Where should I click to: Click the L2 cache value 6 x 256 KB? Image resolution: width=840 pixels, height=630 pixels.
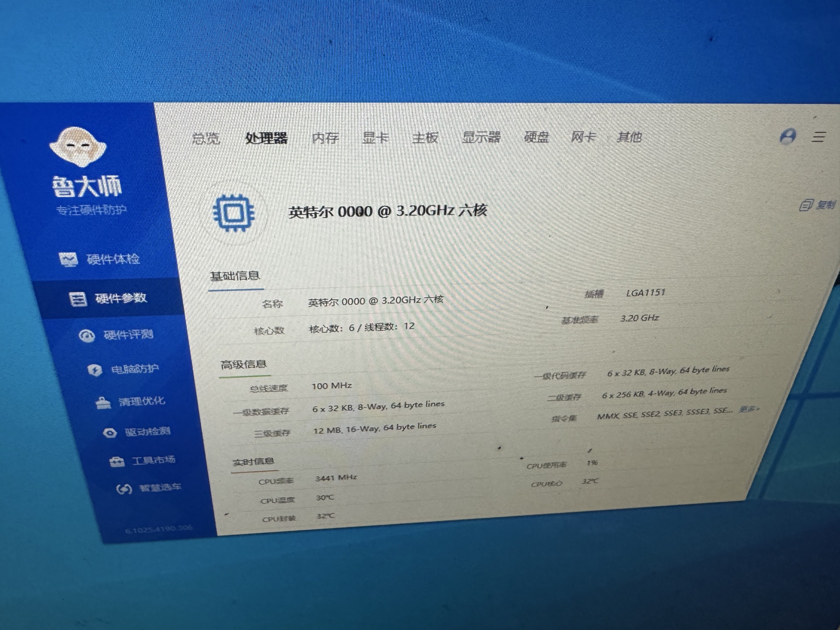[x=664, y=392]
